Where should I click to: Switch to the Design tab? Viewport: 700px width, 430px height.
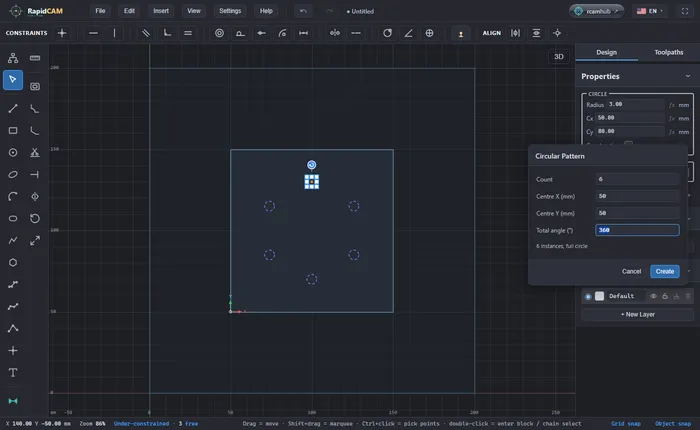click(x=606, y=53)
